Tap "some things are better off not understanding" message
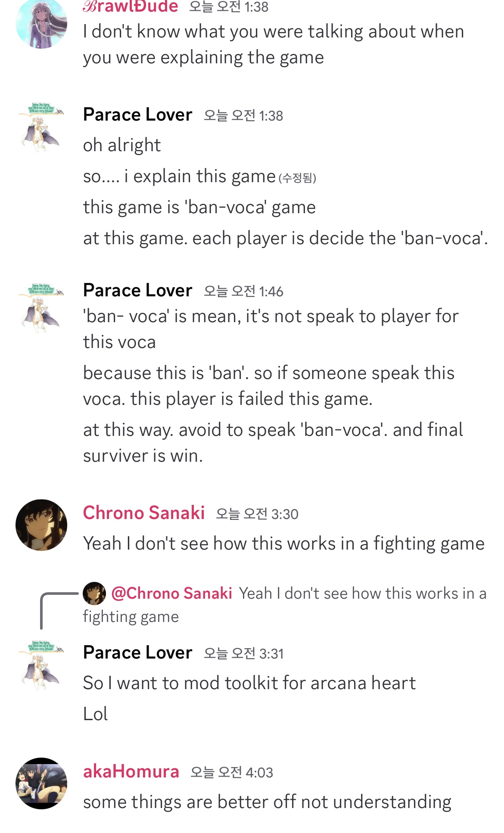504x833 pixels. point(267,802)
